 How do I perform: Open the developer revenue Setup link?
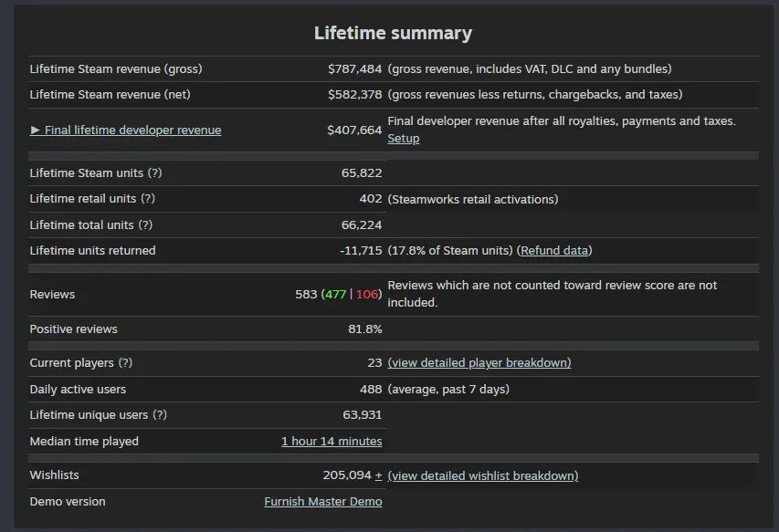coord(403,139)
